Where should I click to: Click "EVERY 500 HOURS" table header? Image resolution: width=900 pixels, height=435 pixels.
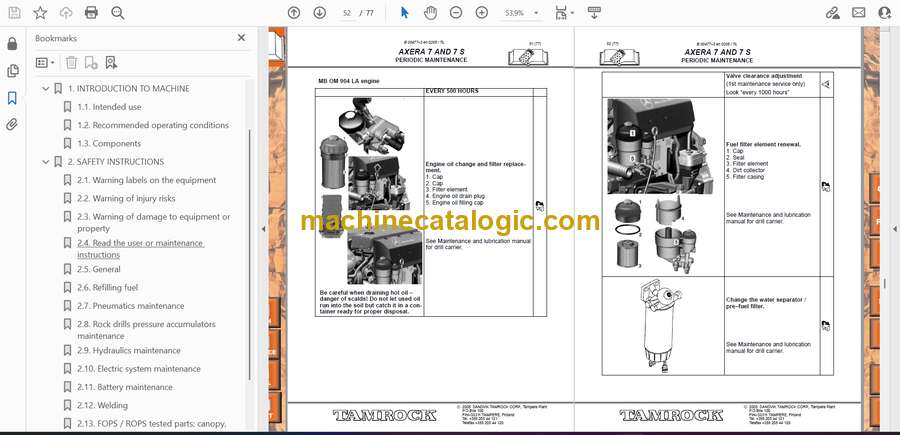coord(452,91)
